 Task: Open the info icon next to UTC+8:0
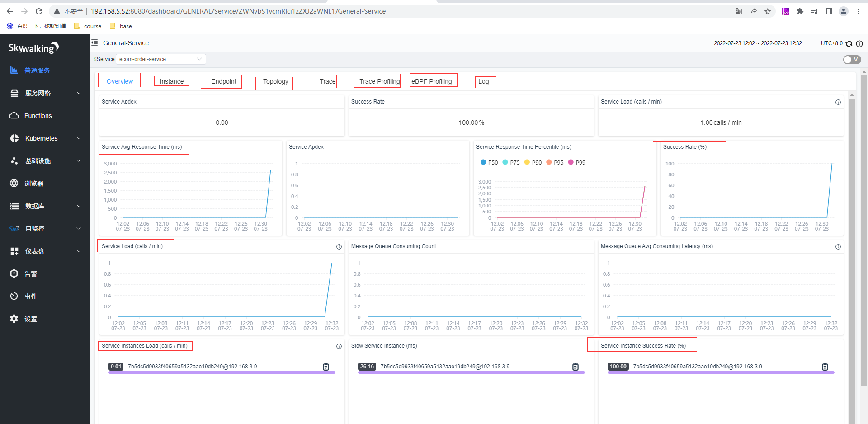[x=859, y=44]
